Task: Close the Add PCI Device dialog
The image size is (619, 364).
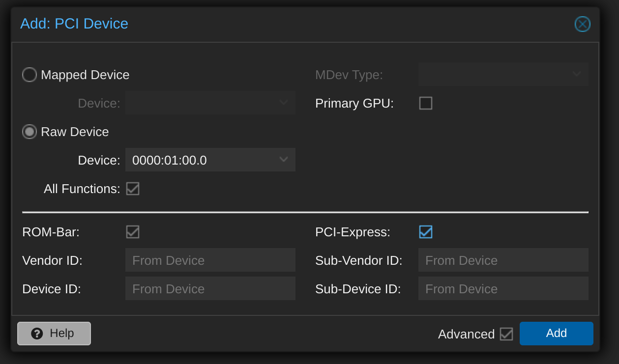Action: click(x=582, y=24)
